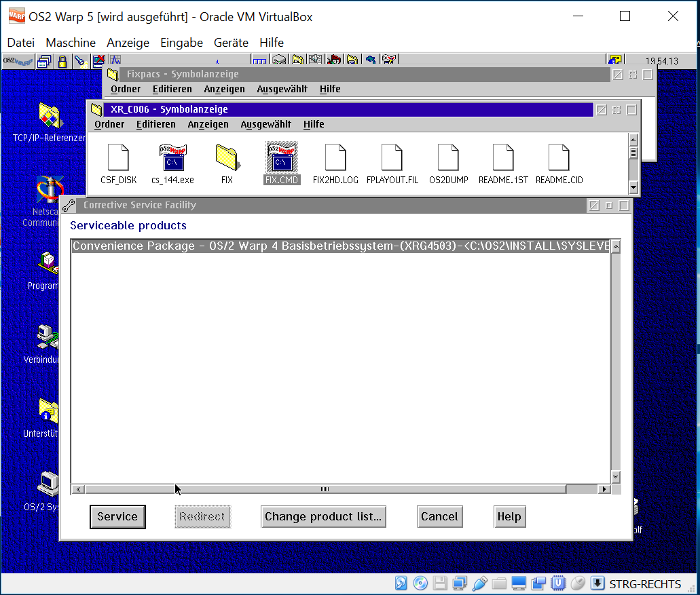Click the VirtualBox USB status icon
The height and width of the screenshot is (595, 700).
(x=479, y=583)
